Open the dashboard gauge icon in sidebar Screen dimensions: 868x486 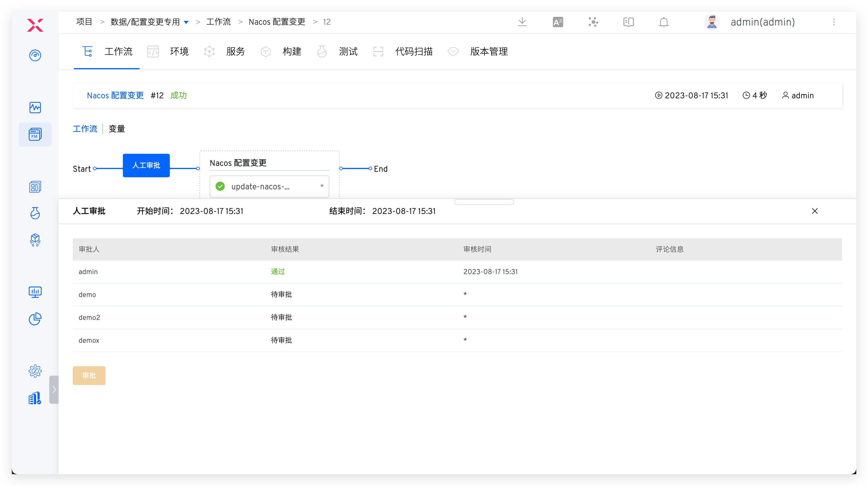point(35,55)
